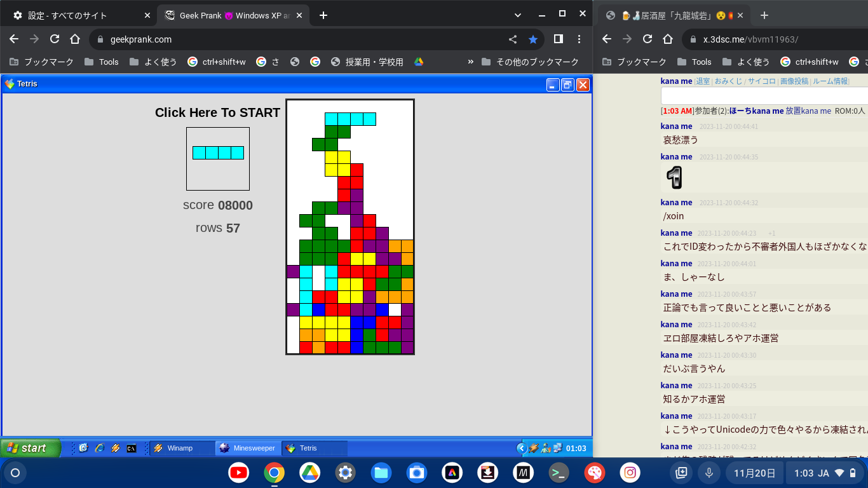Open tab search dropdown in left Chrome window
The image size is (868, 488).
518,15
